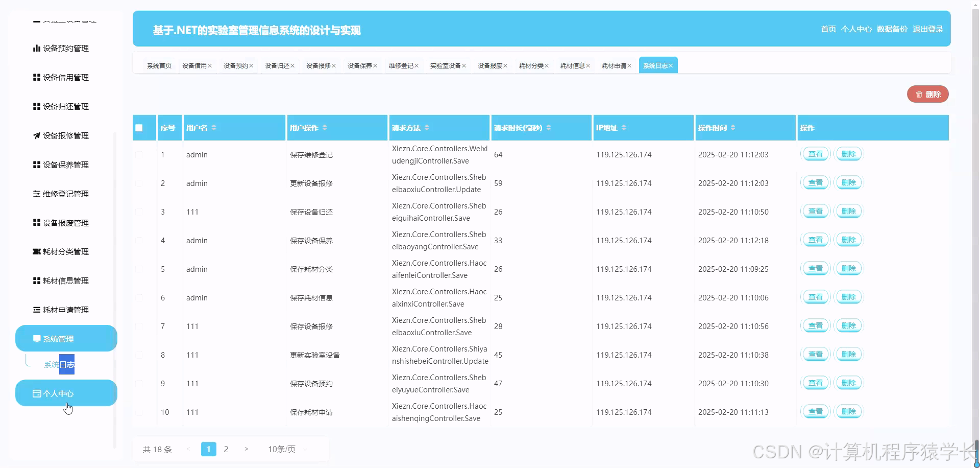Select the 设备预约管理 sidebar icon
Screen dimensions: 980x468
click(36, 48)
